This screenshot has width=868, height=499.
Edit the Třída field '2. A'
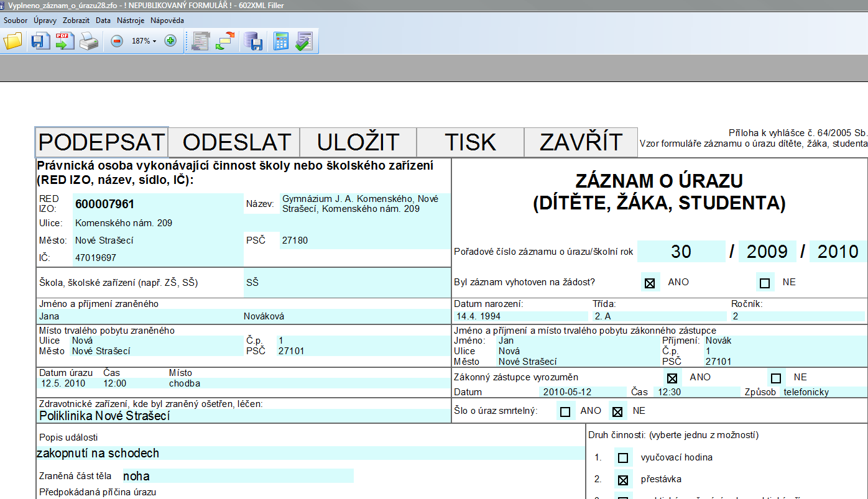tap(659, 316)
